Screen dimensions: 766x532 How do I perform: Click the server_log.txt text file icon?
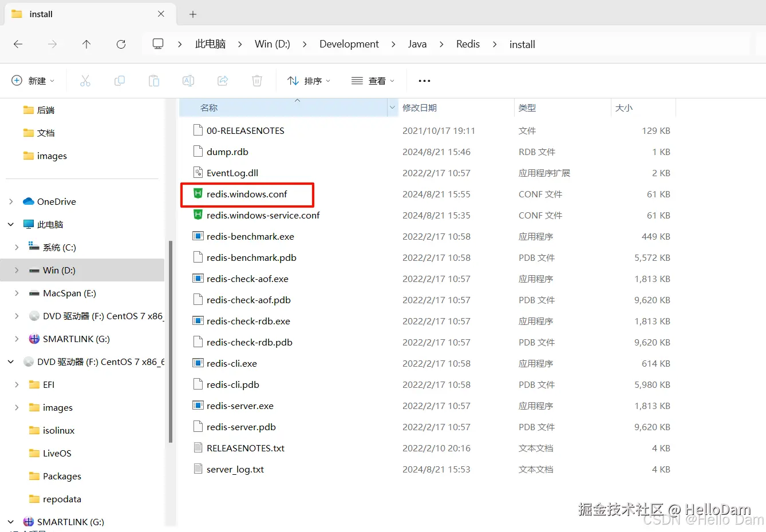point(198,469)
